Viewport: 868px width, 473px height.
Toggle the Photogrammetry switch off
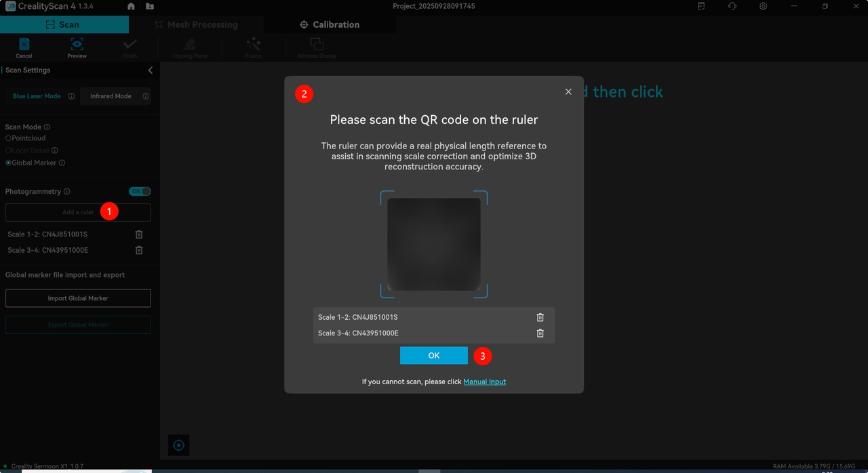[140, 192]
